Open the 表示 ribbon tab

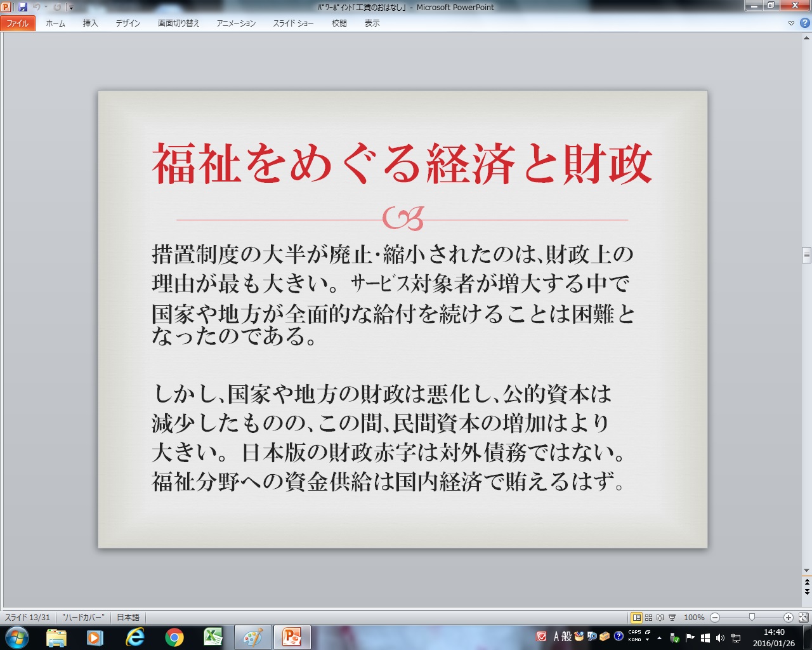point(372,23)
